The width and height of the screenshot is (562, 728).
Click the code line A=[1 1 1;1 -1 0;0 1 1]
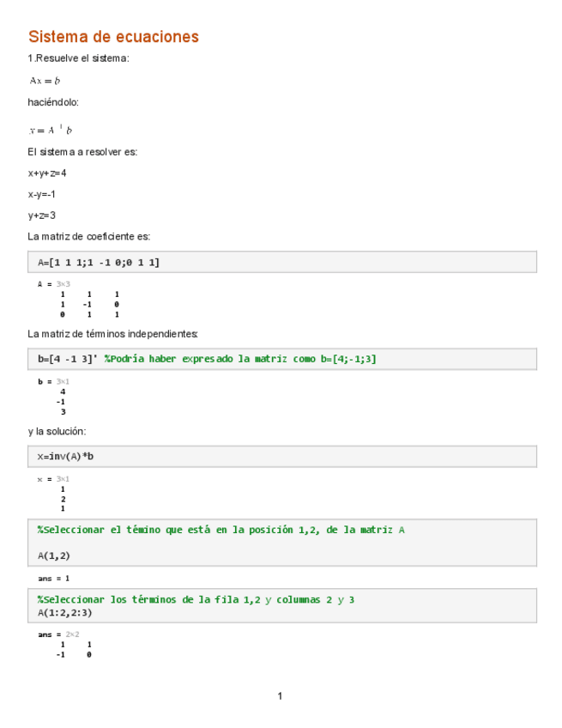99,262
